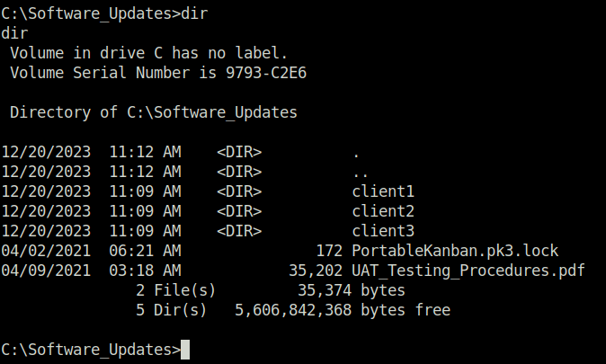This screenshot has width=606, height=364.
Task: Click the 35,202 file size value
Action: point(316,271)
